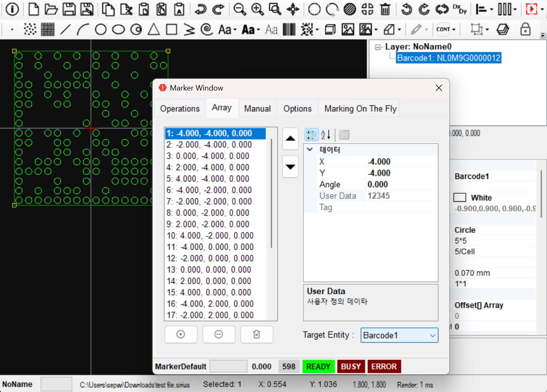Click the Dx Dy transform icon
This screenshot has width=547, height=392.
coord(460,9)
